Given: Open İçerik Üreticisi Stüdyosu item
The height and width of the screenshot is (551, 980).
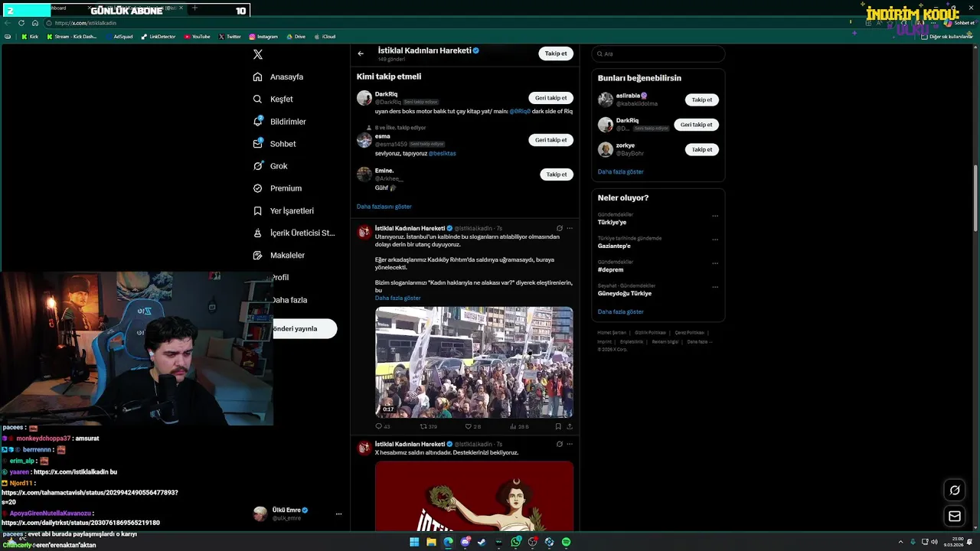Looking at the screenshot, I should (x=294, y=233).
